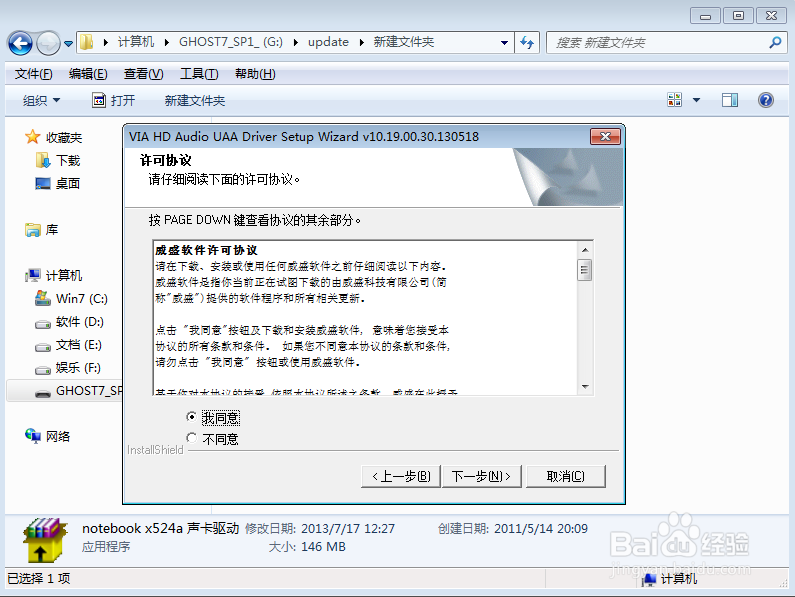Click the 库 libraries icon
The height and width of the screenshot is (597, 795).
33,230
